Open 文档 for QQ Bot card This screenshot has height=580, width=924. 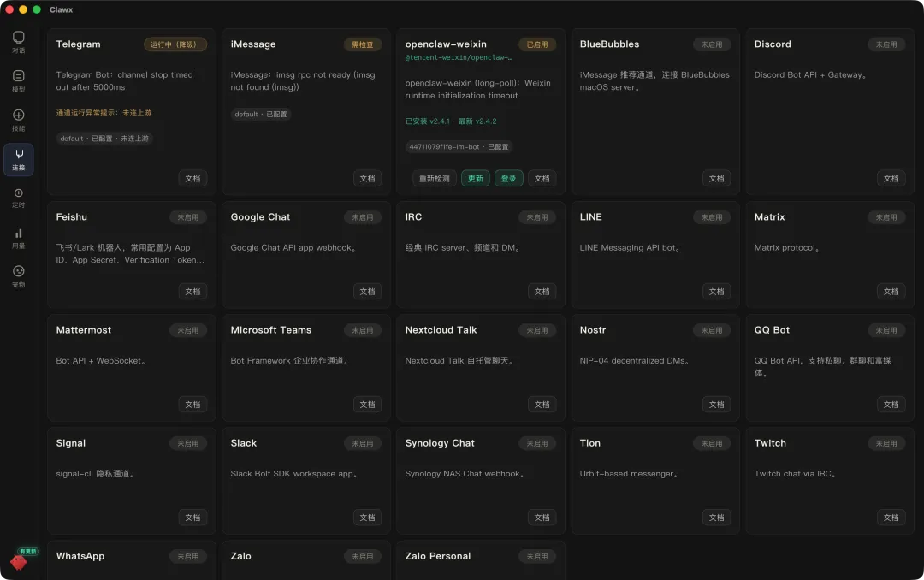click(891, 405)
